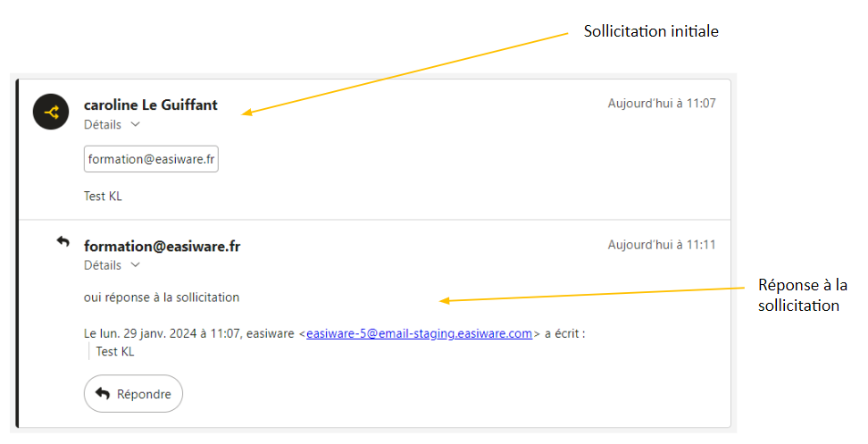Click the timestamp Aujourd'hui à 11:11
868x444 pixels.
pos(661,245)
